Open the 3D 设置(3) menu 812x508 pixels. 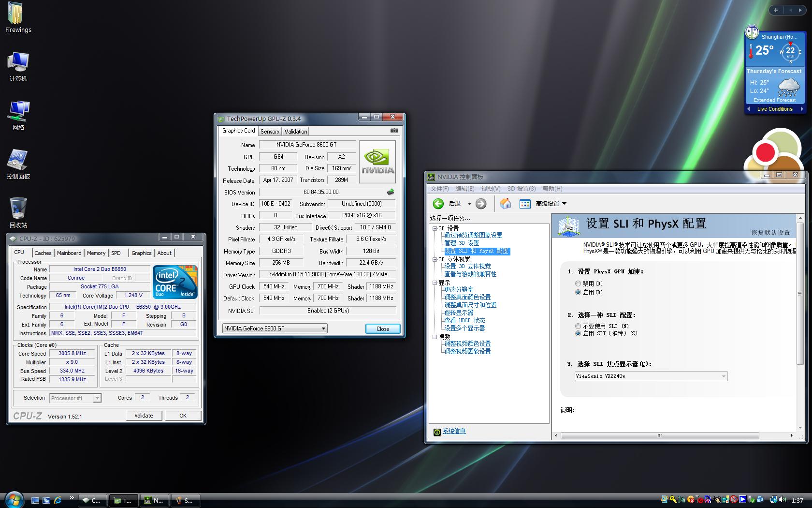tap(522, 189)
